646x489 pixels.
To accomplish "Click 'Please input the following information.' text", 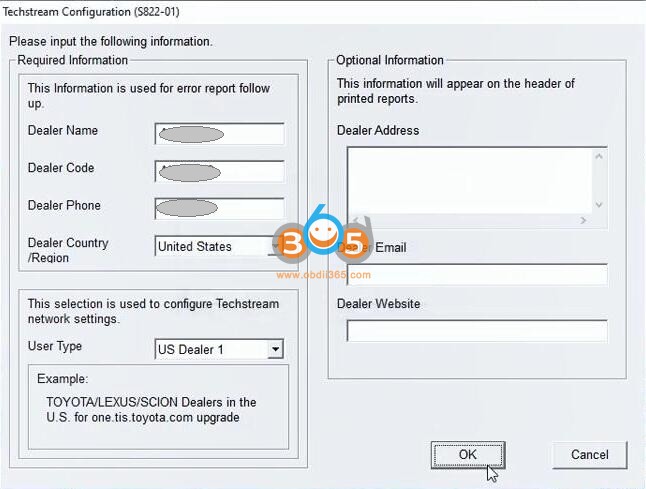I will [111, 42].
